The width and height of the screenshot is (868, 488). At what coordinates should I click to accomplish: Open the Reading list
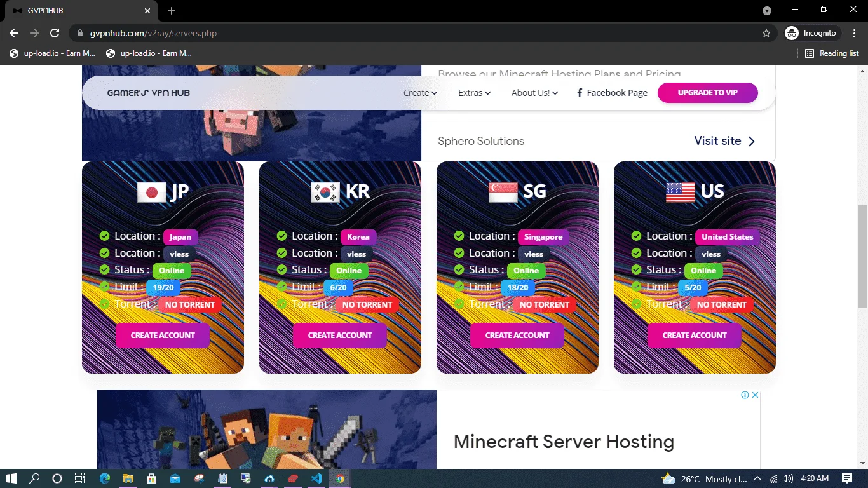832,53
